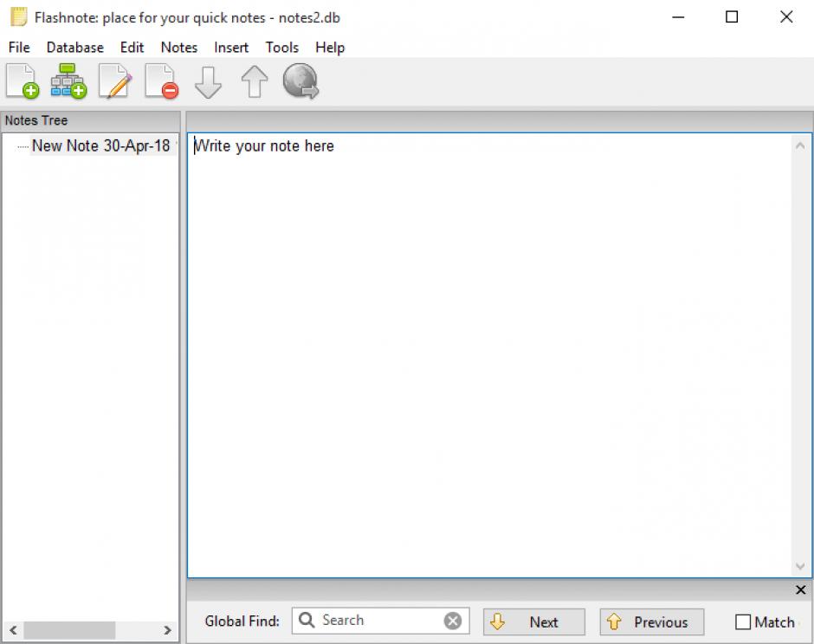The width and height of the screenshot is (814, 644).
Task: Click the add new note toolbar icon
Action: [x=23, y=81]
